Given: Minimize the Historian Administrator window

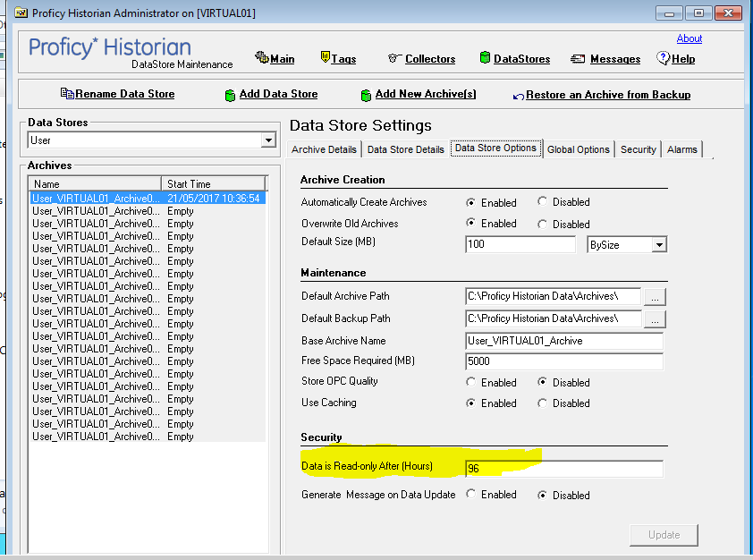Looking at the screenshot, I should pos(669,13).
